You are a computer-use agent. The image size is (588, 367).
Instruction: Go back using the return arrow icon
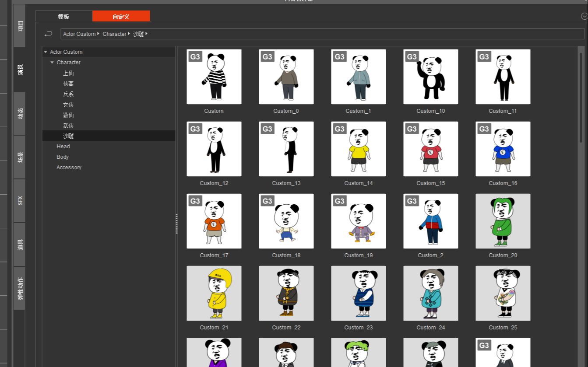click(48, 34)
